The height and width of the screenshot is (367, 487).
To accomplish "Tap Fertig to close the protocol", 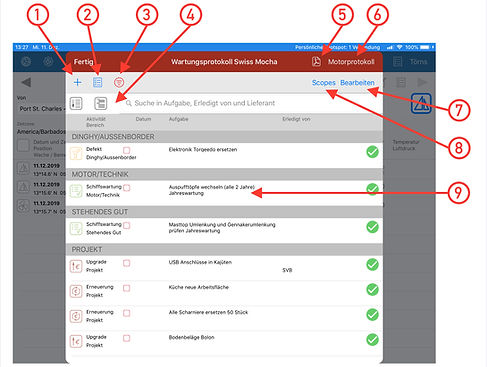I will [83, 62].
